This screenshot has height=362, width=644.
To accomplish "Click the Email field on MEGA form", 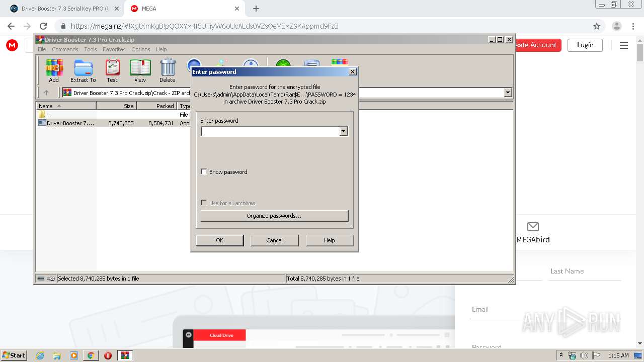I will pyautogui.click(x=545, y=310).
